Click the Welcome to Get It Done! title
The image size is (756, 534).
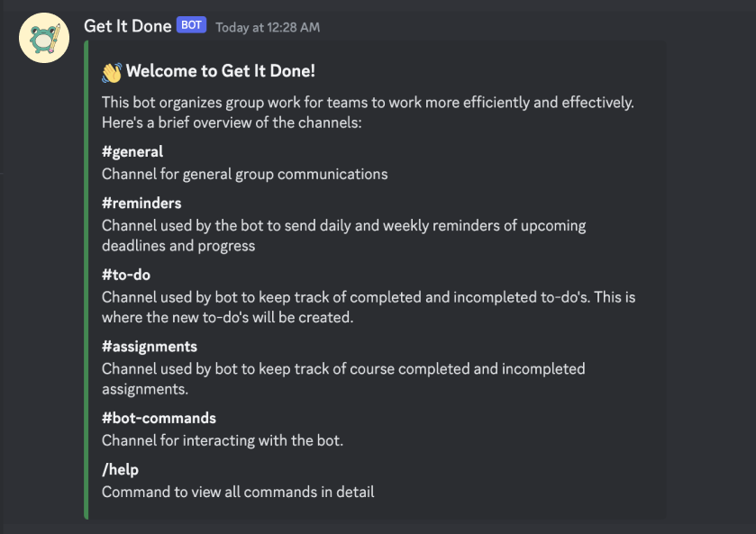(221, 72)
